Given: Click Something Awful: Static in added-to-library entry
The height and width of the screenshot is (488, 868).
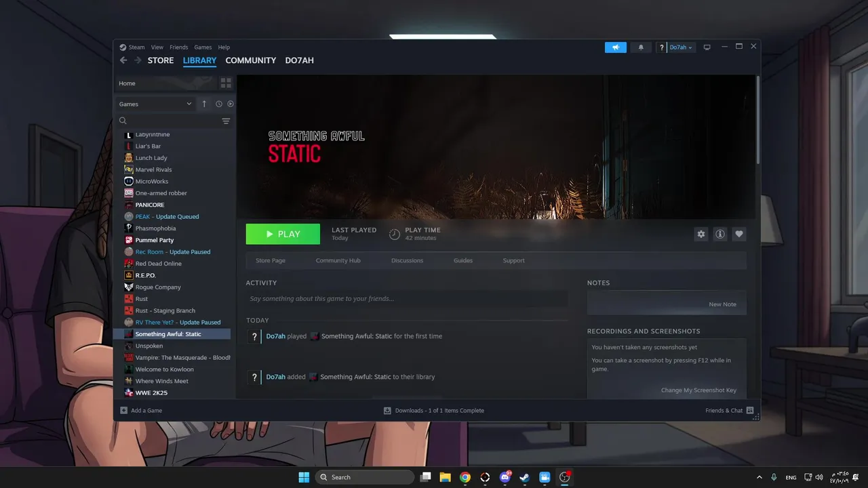Looking at the screenshot, I should [x=355, y=377].
